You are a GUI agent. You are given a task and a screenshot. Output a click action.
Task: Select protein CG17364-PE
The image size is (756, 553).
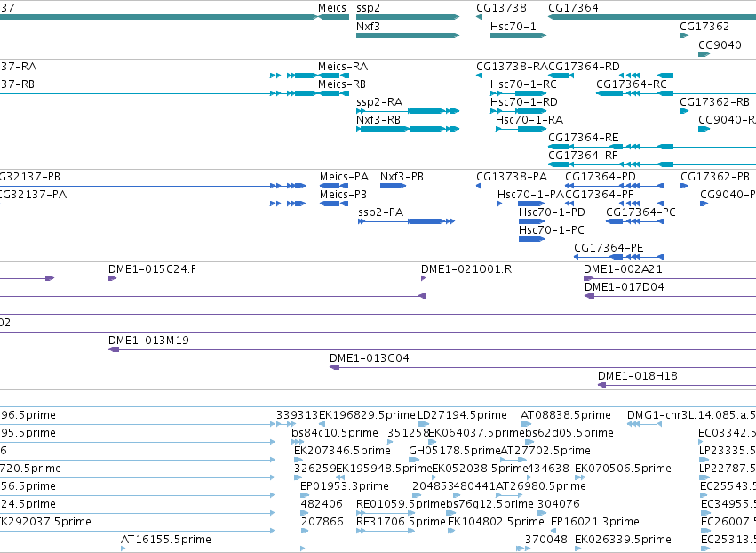[x=609, y=248]
